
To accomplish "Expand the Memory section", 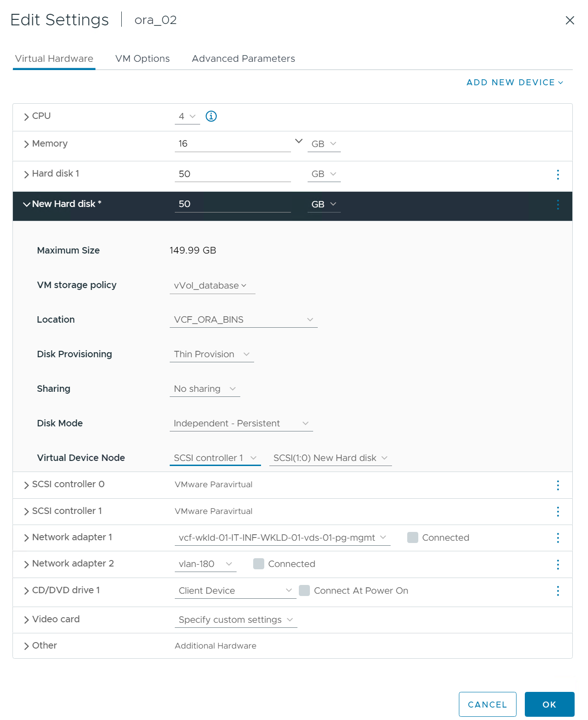I will 26,144.
